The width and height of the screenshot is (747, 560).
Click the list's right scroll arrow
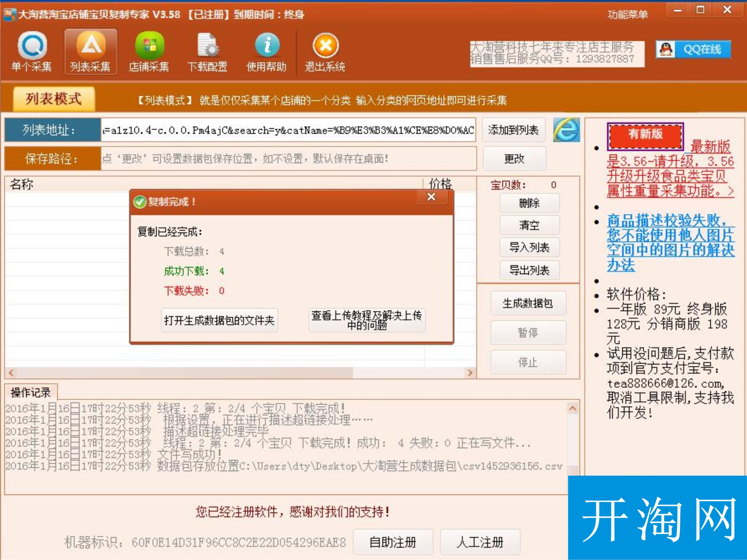470,373
